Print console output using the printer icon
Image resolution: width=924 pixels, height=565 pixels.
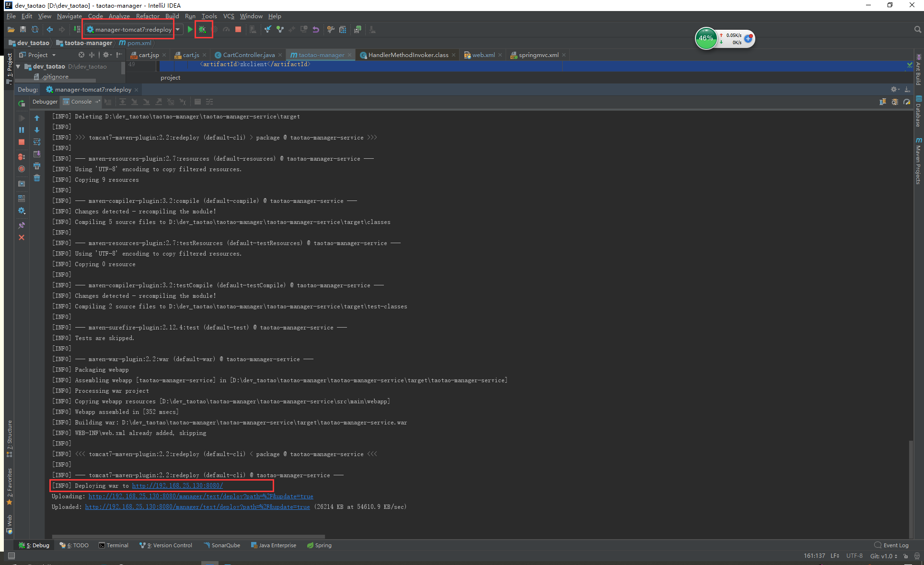click(37, 166)
